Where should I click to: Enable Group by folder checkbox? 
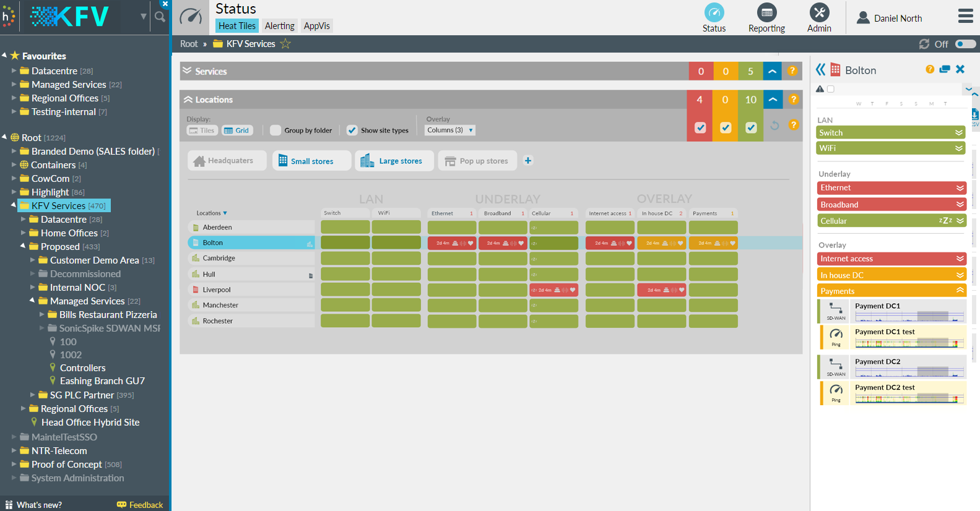pos(276,131)
